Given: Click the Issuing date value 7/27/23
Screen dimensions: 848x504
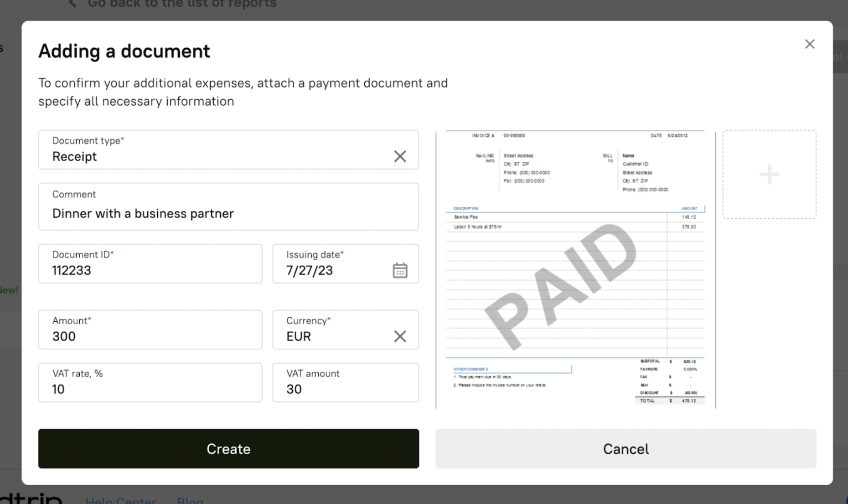Looking at the screenshot, I should (310, 271).
